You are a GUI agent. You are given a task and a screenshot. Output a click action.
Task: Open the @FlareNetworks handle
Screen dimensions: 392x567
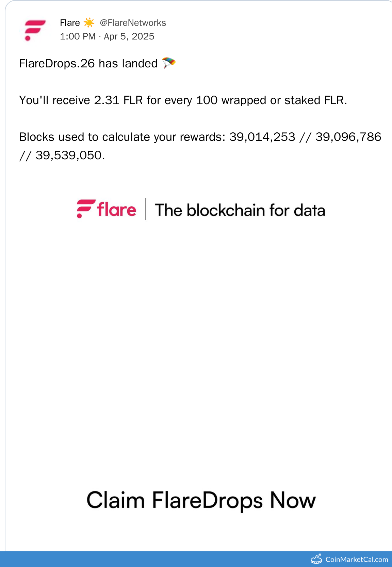[x=133, y=23]
